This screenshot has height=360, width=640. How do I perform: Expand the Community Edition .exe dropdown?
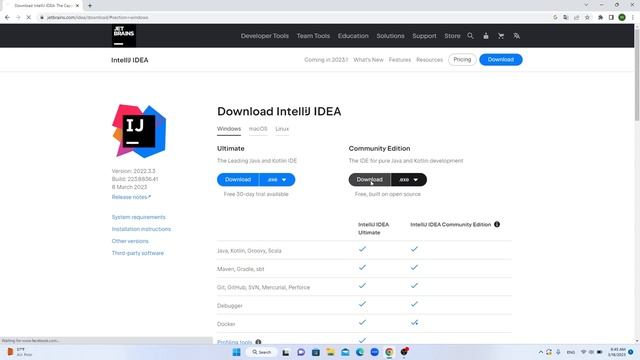[x=409, y=180]
